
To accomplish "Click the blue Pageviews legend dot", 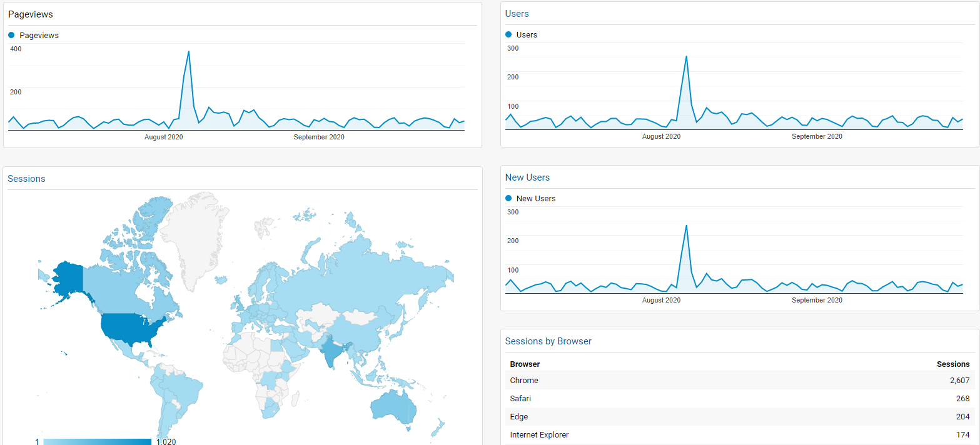I will point(11,36).
